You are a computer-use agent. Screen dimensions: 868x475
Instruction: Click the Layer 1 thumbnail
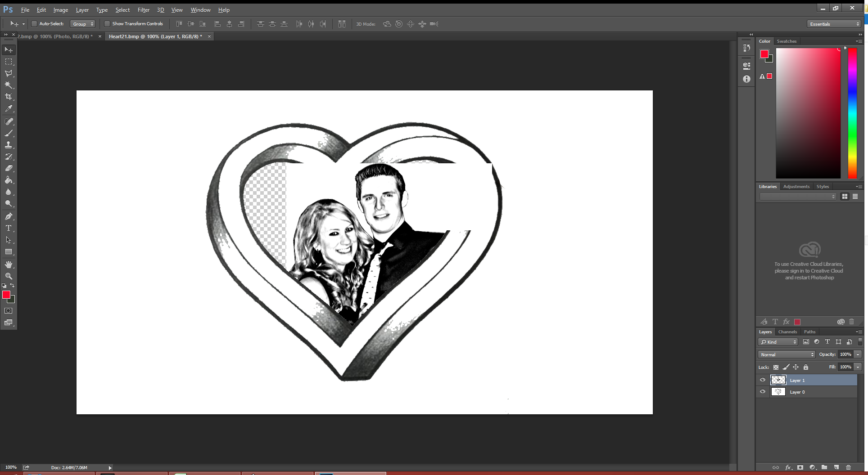coord(778,380)
